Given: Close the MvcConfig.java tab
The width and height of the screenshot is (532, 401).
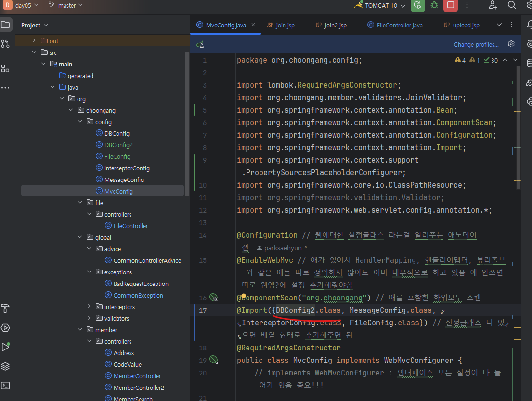Looking at the screenshot, I should (x=253, y=25).
